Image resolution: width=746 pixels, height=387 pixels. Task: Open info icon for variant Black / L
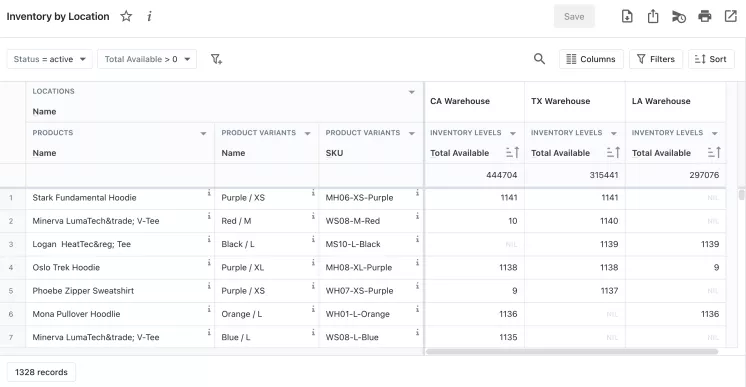click(313, 239)
